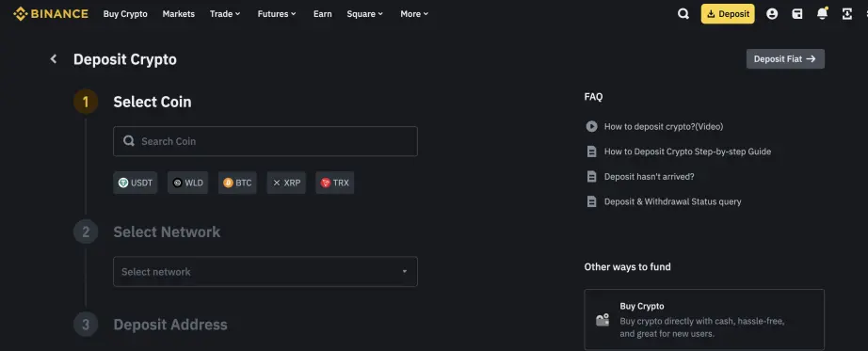Viewport: 868px width, 351px height.
Task: Click step 3 circle for Deposit Address
Action: pyautogui.click(x=86, y=325)
